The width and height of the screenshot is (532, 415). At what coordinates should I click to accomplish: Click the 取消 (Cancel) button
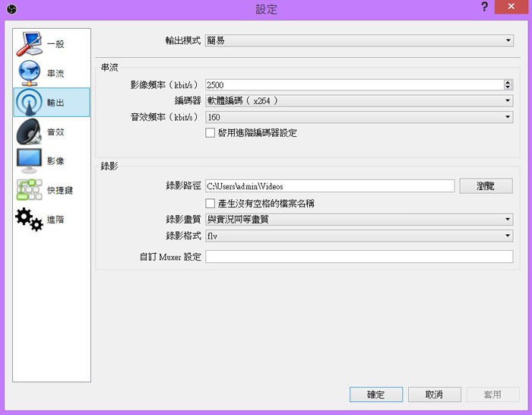(434, 394)
